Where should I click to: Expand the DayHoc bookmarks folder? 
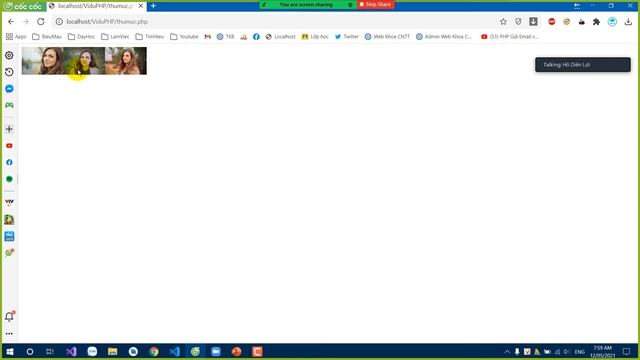(82, 36)
